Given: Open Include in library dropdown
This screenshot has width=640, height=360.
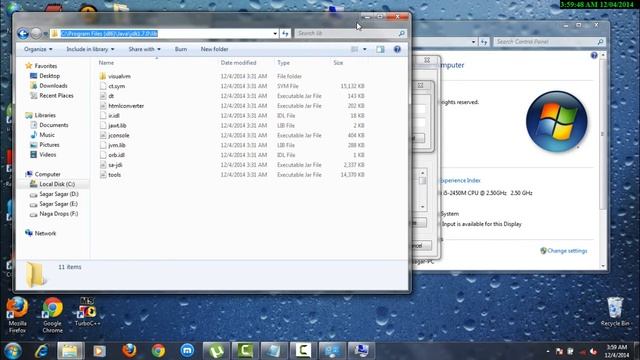Looking at the screenshot, I should [x=90, y=49].
